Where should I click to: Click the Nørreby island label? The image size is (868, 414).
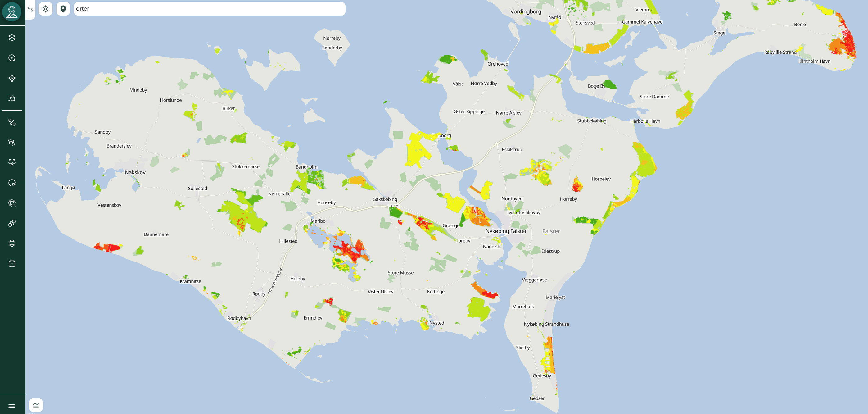tap(332, 38)
